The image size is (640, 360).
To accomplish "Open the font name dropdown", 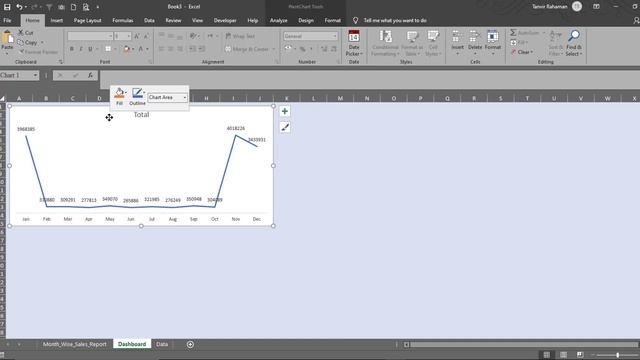I will [x=110, y=36].
